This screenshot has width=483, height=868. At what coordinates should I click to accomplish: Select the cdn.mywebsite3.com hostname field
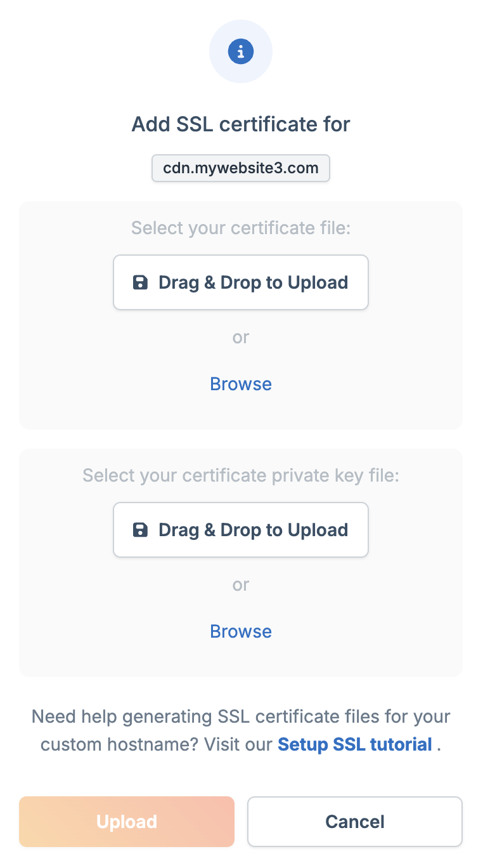point(241,168)
